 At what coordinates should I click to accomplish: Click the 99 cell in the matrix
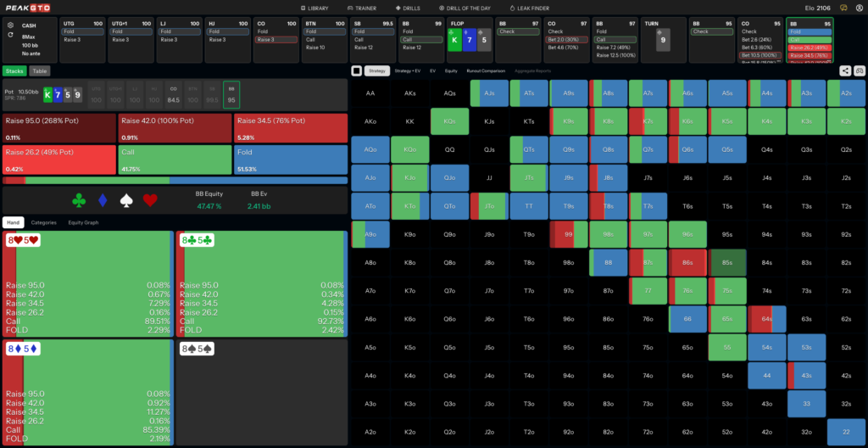(x=569, y=234)
